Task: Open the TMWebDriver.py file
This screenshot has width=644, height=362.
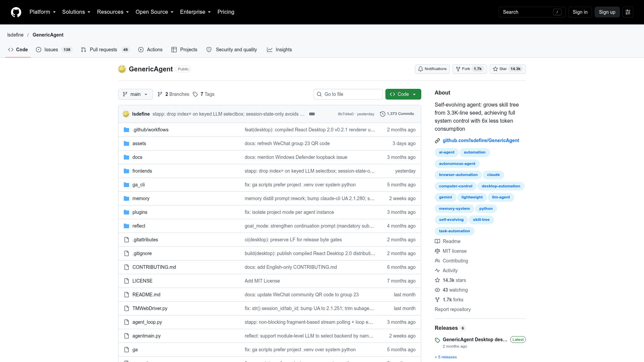Action: [150, 308]
